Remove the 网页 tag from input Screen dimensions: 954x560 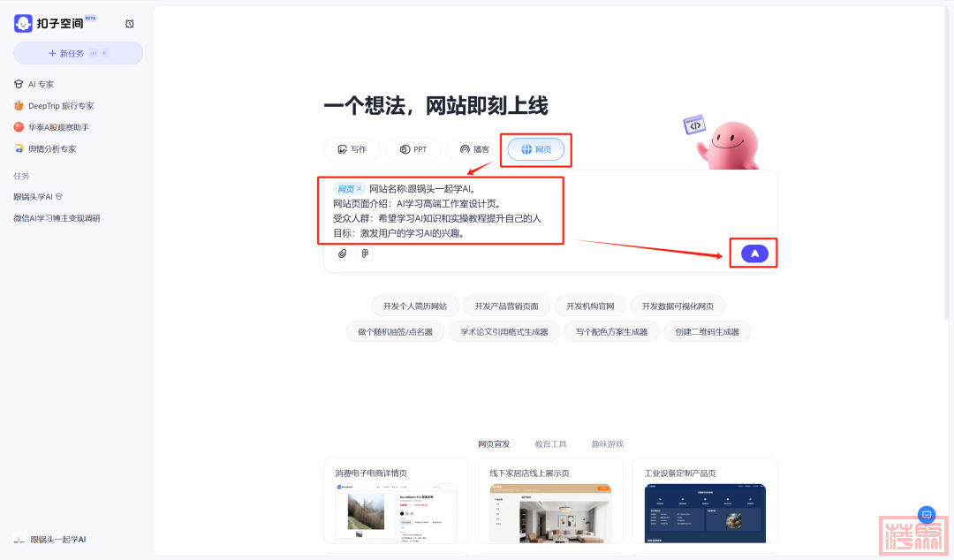(x=359, y=189)
